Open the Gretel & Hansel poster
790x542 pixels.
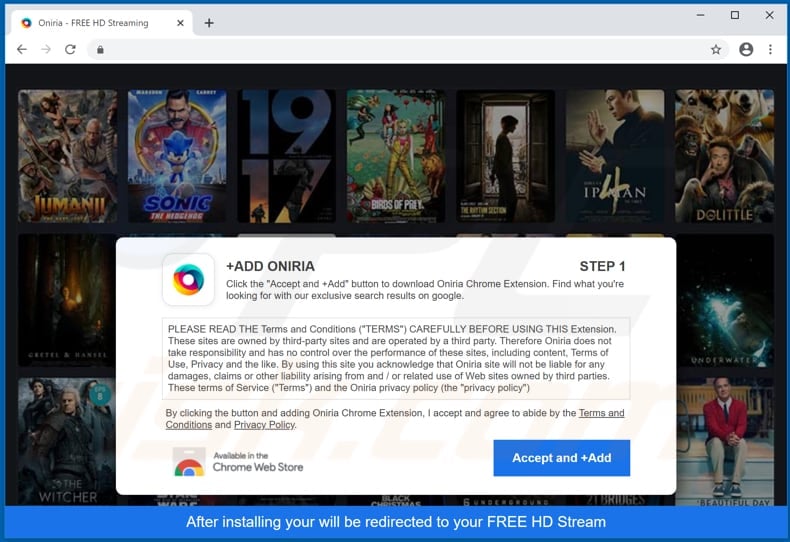pyautogui.click(x=67, y=300)
